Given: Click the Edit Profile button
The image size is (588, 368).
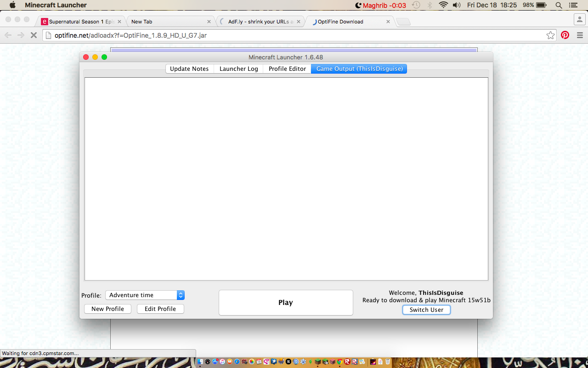Looking at the screenshot, I should [160, 309].
